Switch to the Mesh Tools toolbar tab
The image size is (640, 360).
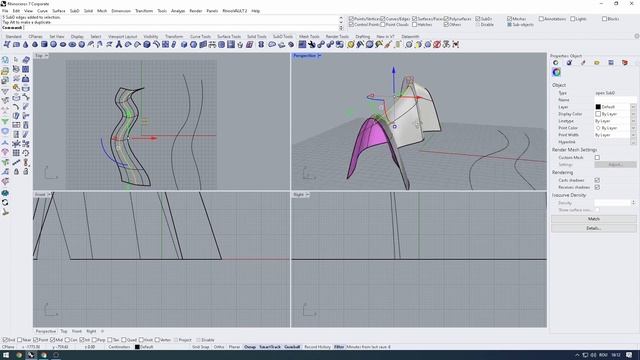tap(309, 36)
